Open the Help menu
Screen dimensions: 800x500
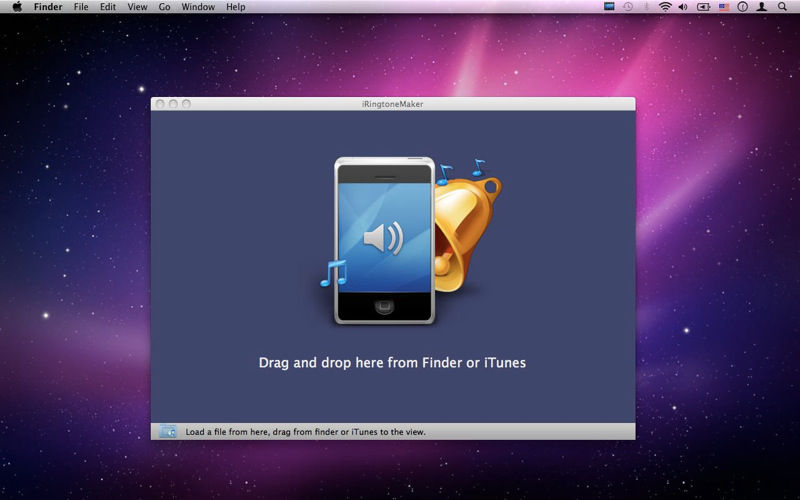(236, 7)
